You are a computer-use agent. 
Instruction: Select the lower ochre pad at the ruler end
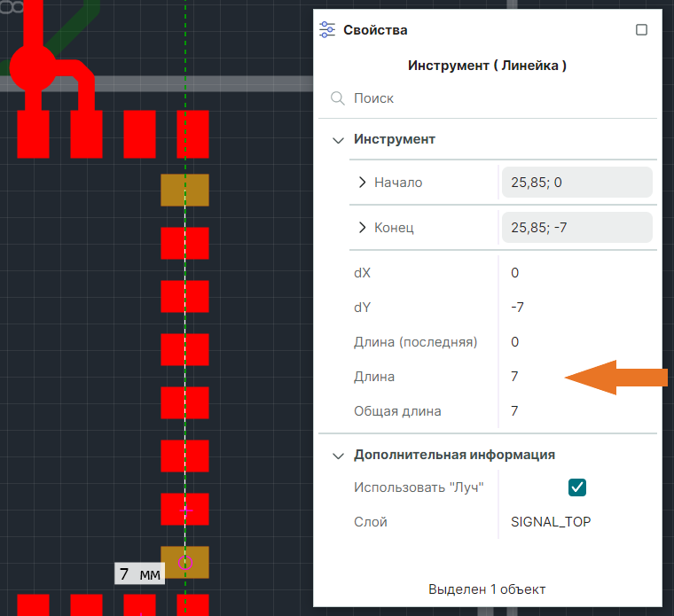click(184, 562)
